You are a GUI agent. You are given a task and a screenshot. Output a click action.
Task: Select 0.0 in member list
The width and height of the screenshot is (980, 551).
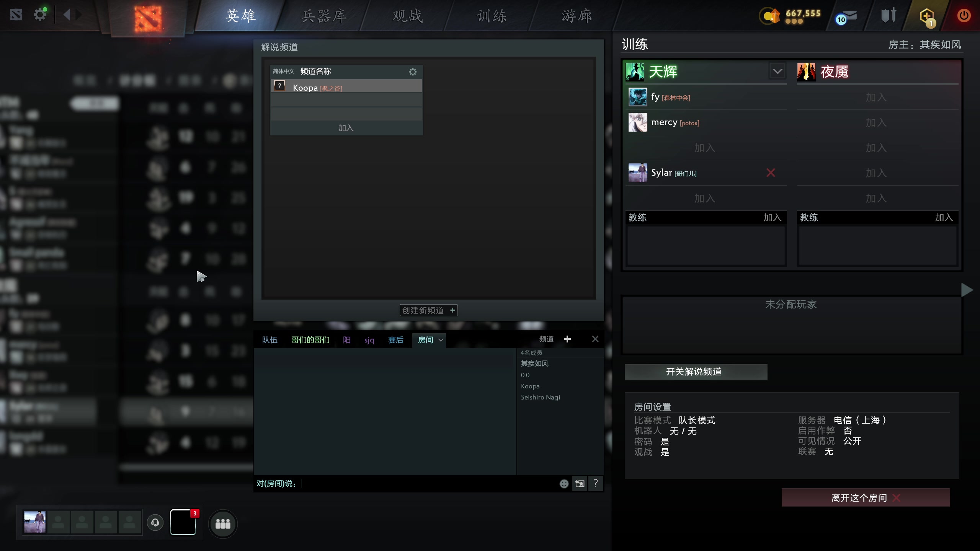525,375
